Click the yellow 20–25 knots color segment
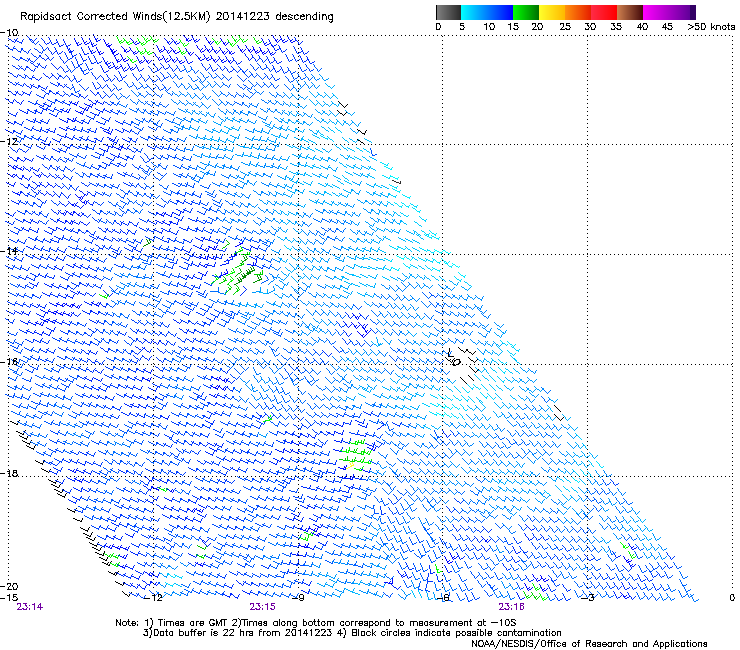The width and height of the screenshot is (740, 650). pyautogui.click(x=552, y=12)
